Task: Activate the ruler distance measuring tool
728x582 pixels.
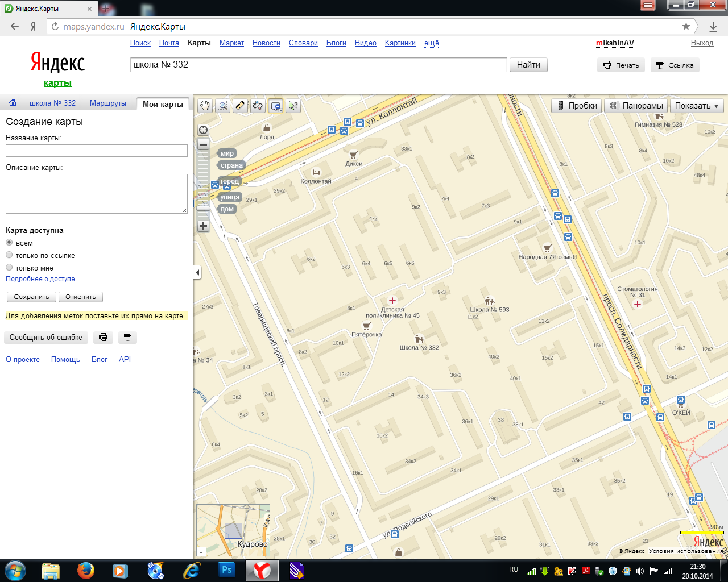Action: [240, 106]
